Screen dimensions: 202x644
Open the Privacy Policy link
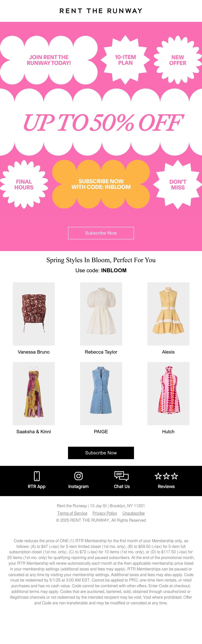[105, 513]
